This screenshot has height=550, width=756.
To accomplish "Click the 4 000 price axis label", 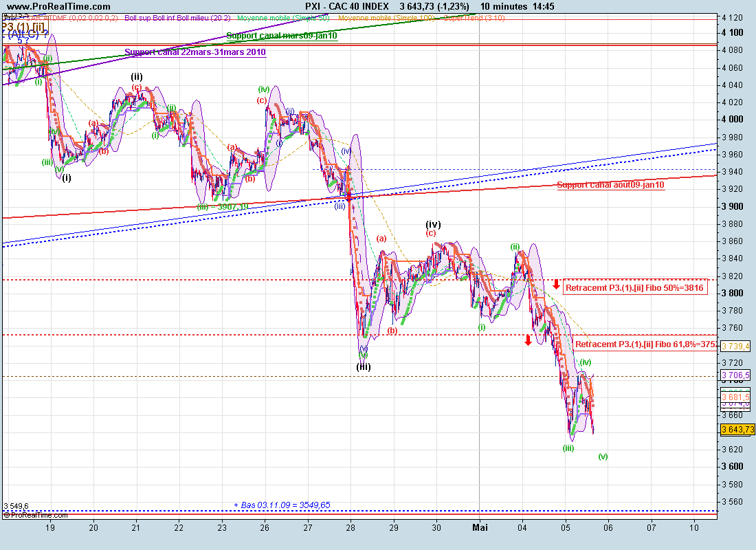I will 733,119.
